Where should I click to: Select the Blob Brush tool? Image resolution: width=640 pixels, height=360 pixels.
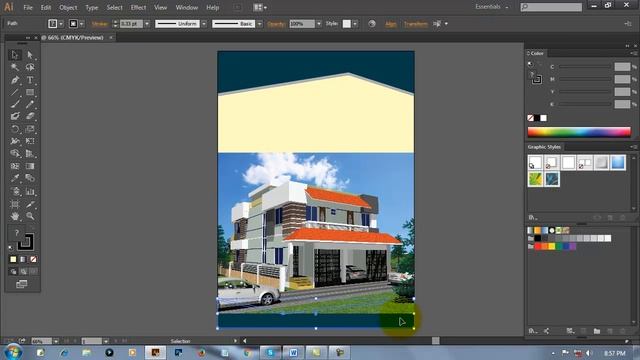15,116
